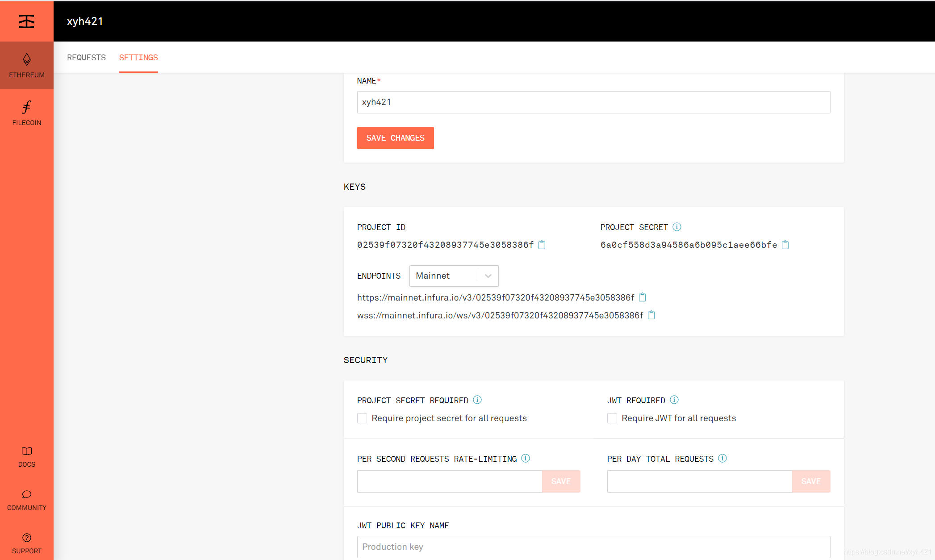The image size is (935, 560).
Task: Save the per second rate-limiting value
Action: click(x=560, y=481)
